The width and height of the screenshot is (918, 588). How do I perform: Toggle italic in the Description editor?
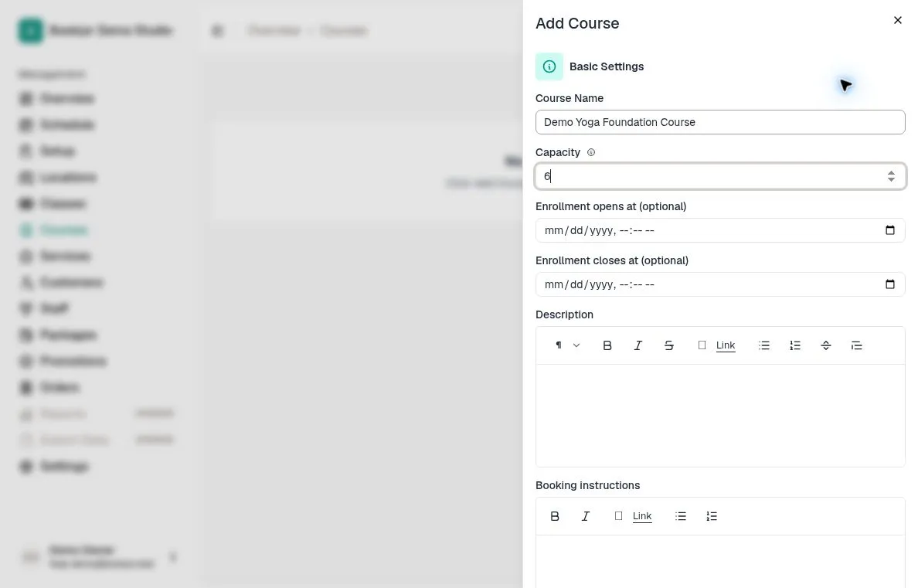[638, 345]
